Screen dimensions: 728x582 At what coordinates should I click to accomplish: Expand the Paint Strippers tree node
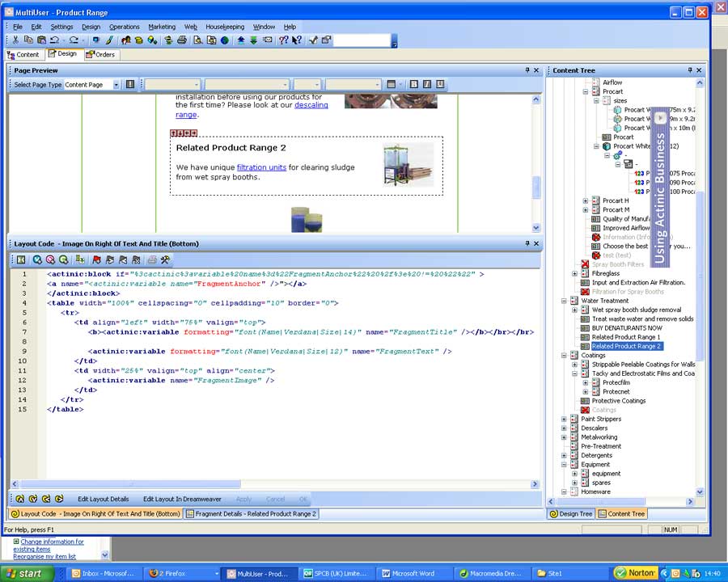click(564, 419)
